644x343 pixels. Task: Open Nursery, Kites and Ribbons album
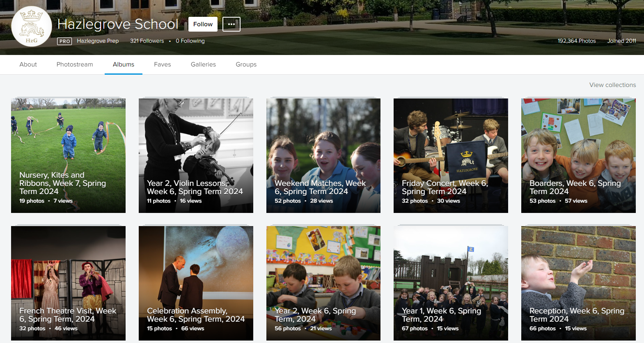[x=68, y=155]
